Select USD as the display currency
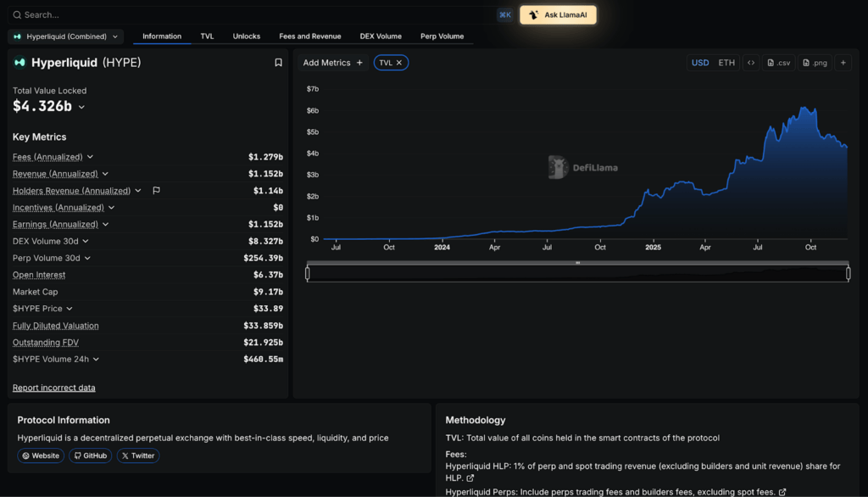The height and width of the screenshot is (497, 868). (699, 62)
